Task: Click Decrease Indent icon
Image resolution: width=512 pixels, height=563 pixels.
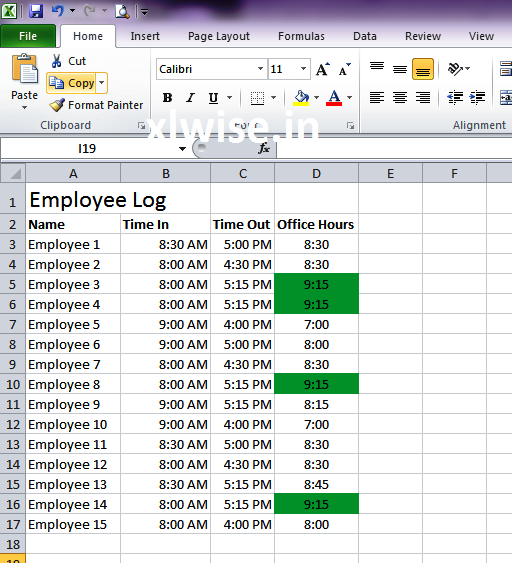Action: (455, 97)
